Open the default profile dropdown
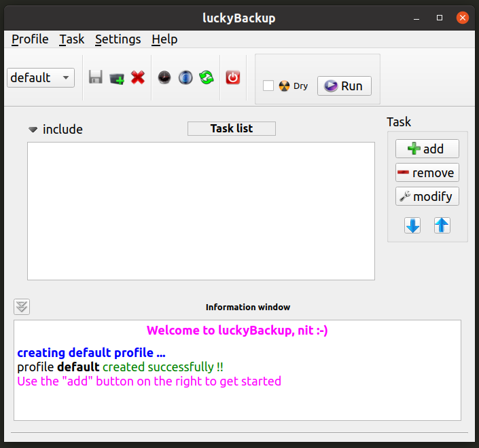 [x=41, y=78]
